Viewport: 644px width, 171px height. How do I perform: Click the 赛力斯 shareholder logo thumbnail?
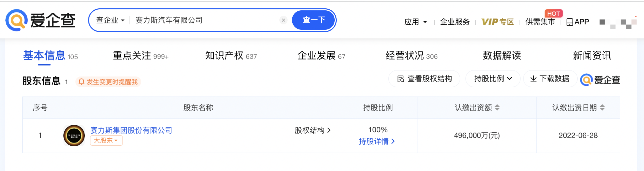pyautogui.click(x=74, y=136)
